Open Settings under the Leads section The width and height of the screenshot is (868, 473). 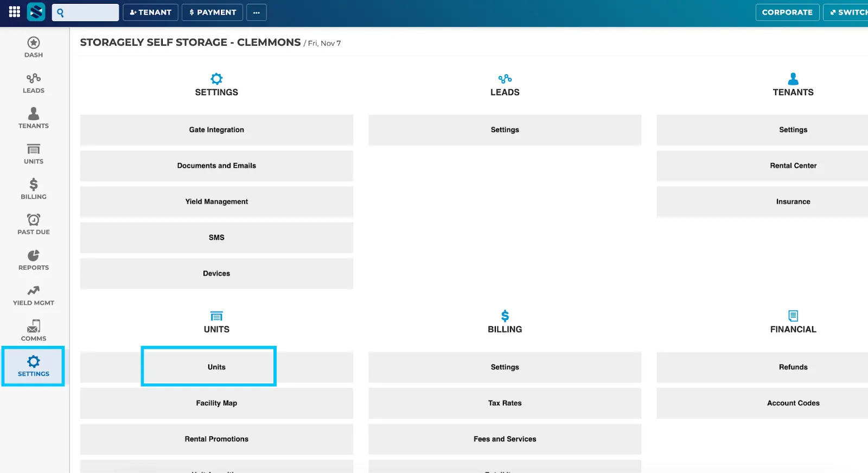click(x=505, y=130)
